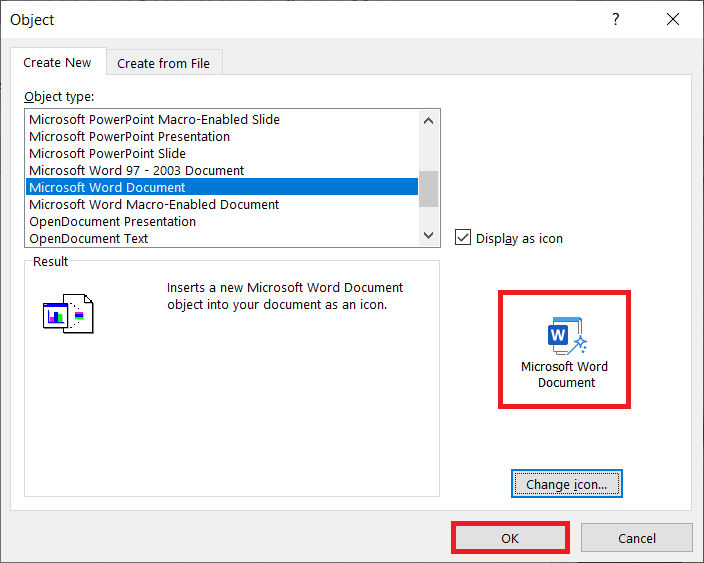Pick OpenDocument Text object type
704x563 pixels.
pos(89,238)
